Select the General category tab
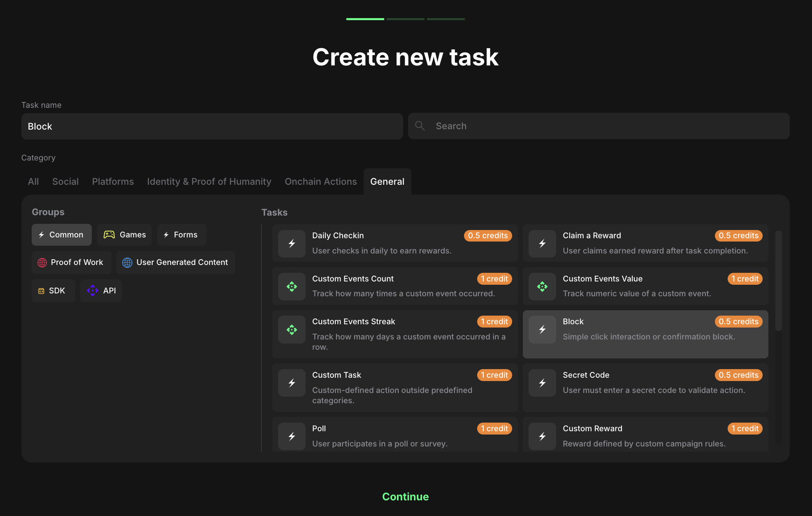 tap(387, 181)
